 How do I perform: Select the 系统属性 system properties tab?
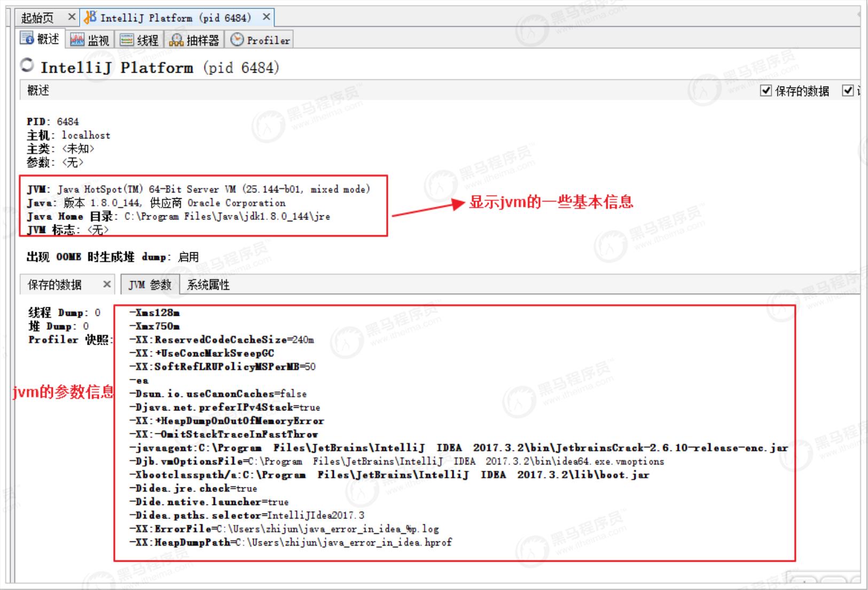[208, 285]
